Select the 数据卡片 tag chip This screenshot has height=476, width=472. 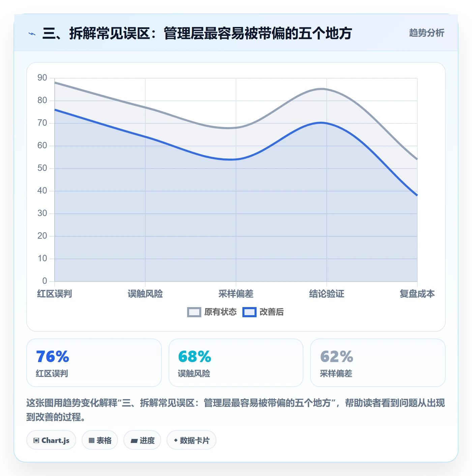[x=191, y=440]
